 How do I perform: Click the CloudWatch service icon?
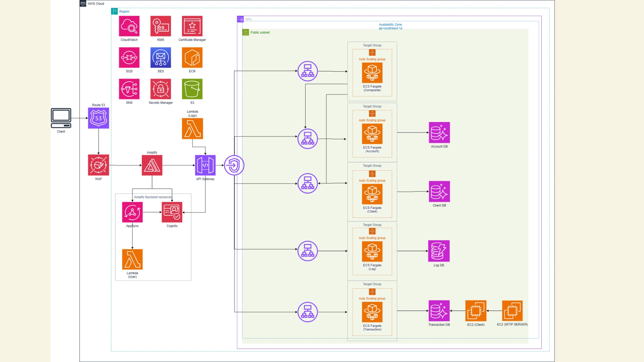click(x=129, y=26)
